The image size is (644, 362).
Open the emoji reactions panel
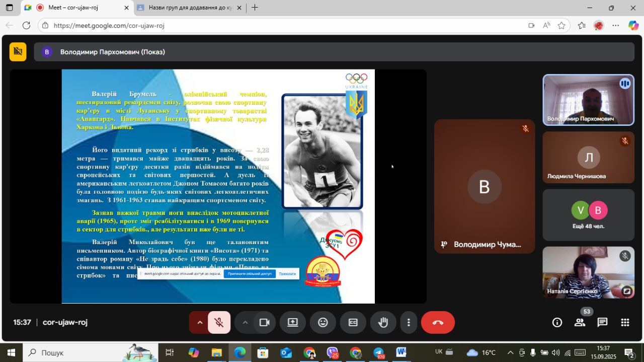tap(323, 323)
